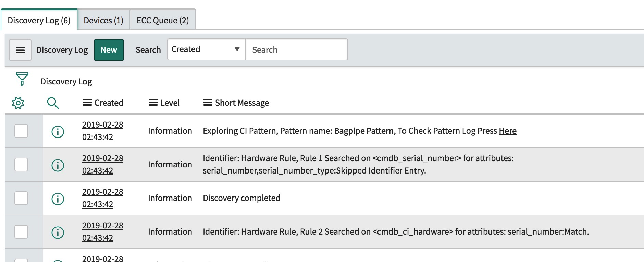Screen dimensions: 644x262
Task: Focus the Search text input field
Action: click(297, 49)
